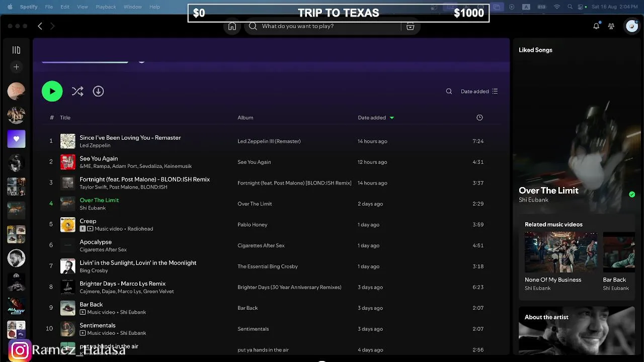Image resolution: width=644 pixels, height=362 pixels.
Task: Download Liked Songs playlist
Action: (98, 92)
